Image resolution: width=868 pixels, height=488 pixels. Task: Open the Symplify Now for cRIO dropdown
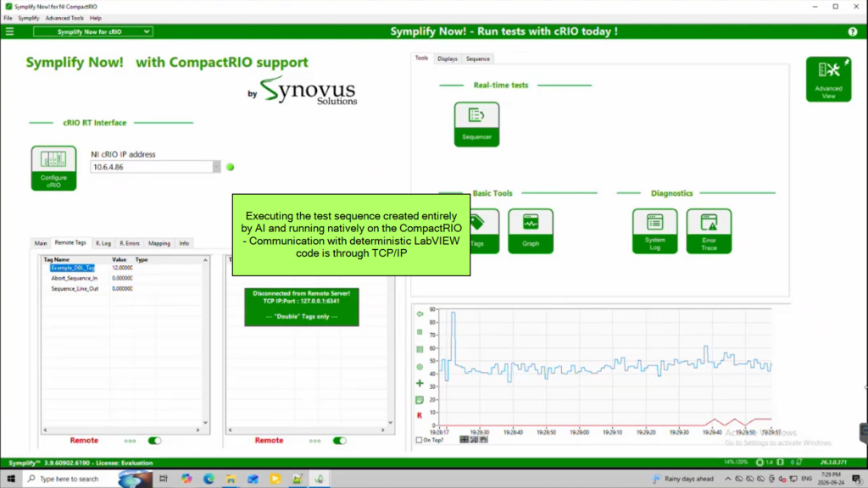(93, 31)
